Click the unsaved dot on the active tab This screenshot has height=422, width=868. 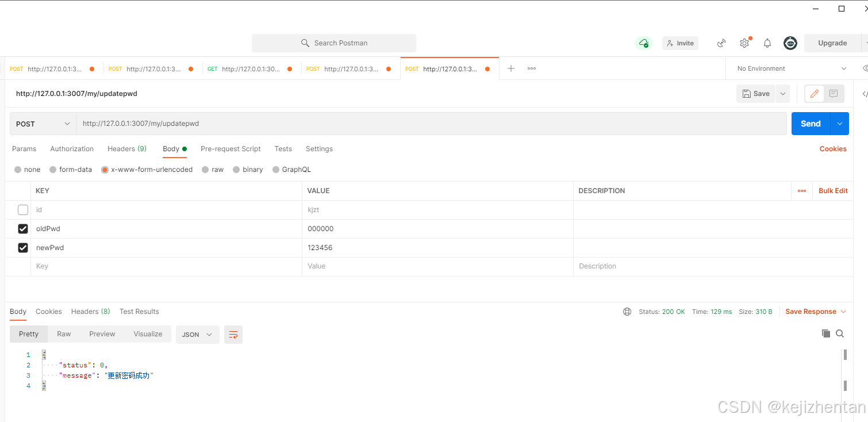[x=487, y=69]
